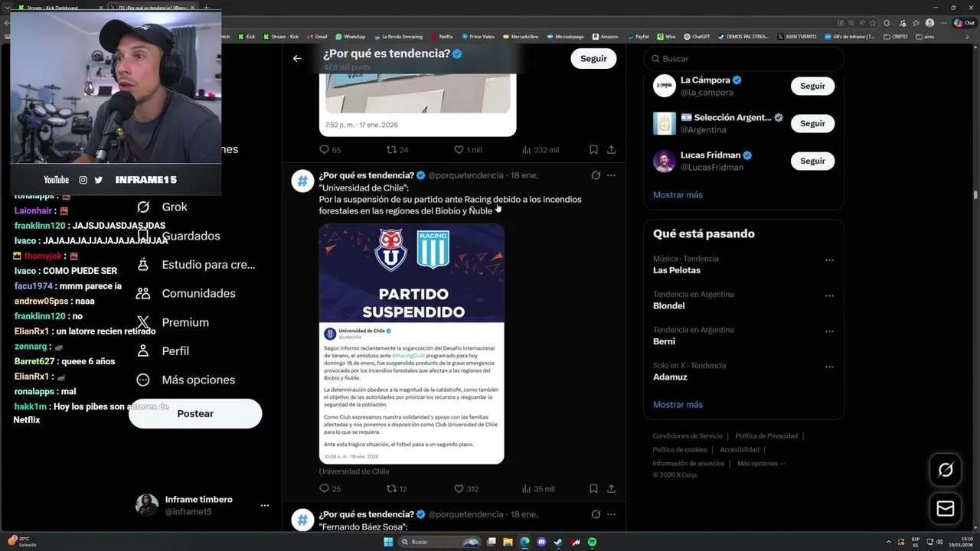Image resolution: width=980 pixels, height=551 pixels.
Task: Open the Condiciones de Servicio footer link
Action: coord(687,436)
